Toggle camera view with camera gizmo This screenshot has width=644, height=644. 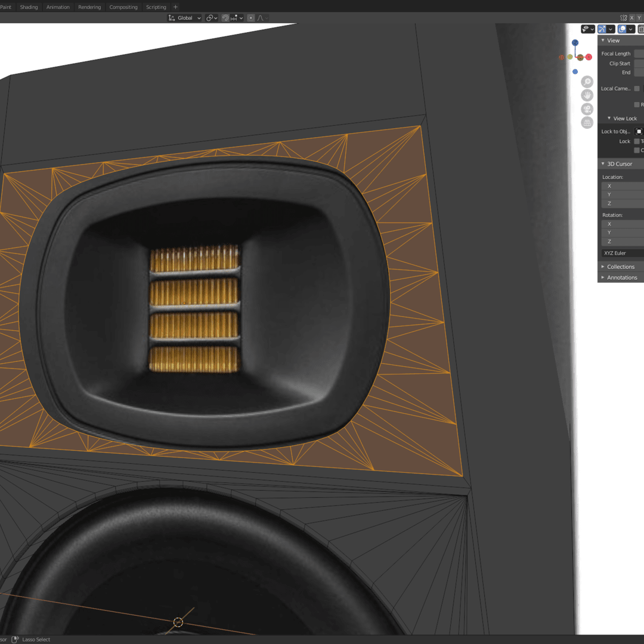[587, 109]
